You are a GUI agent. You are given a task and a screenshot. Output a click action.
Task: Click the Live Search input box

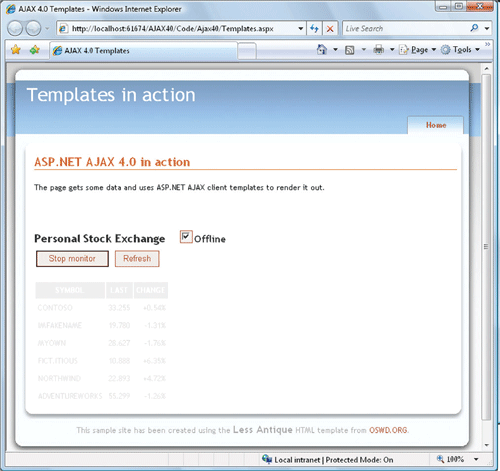tap(405, 29)
